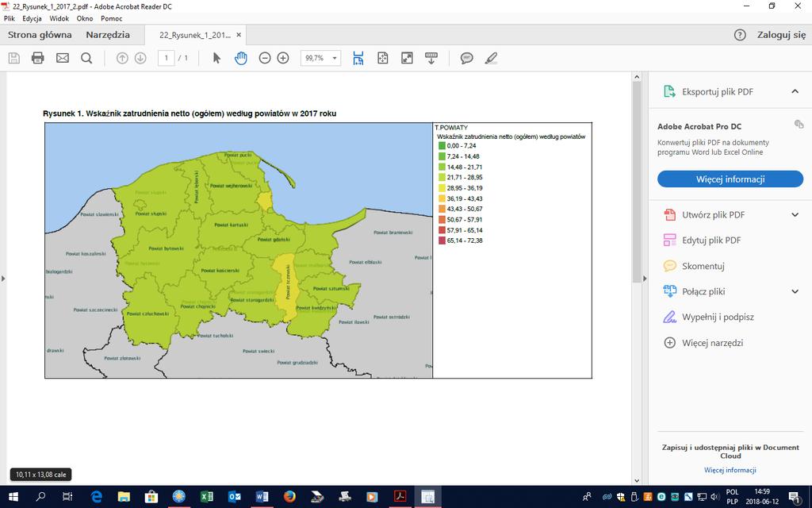Go to previous page arrow
Image resolution: width=812 pixels, height=508 pixels.
click(122, 58)
